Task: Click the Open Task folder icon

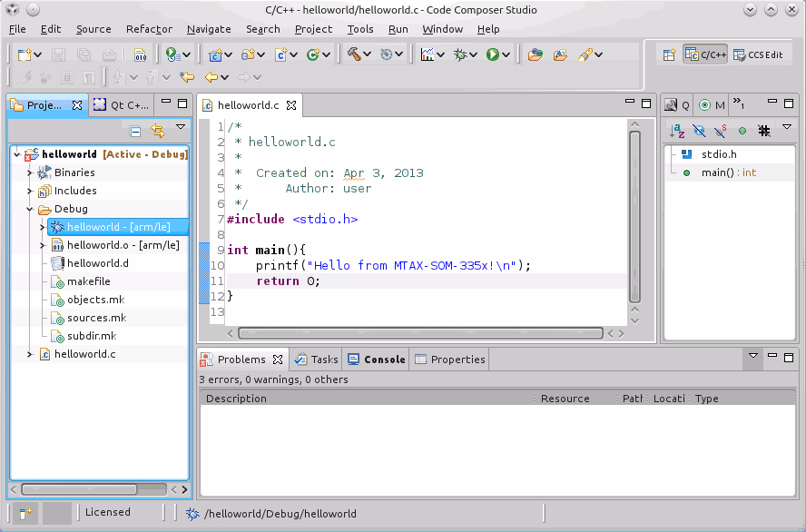Action: [x=560, y=54]
